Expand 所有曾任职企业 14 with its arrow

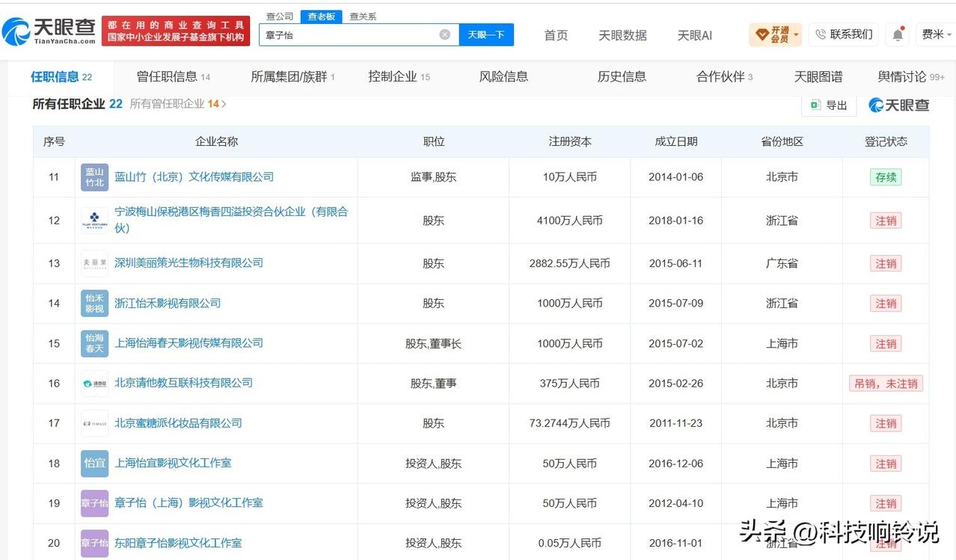178,104
